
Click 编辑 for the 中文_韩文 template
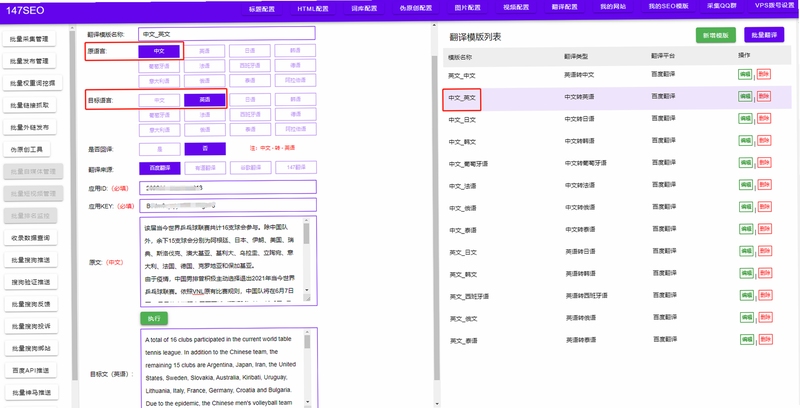[x=745, y=141]
